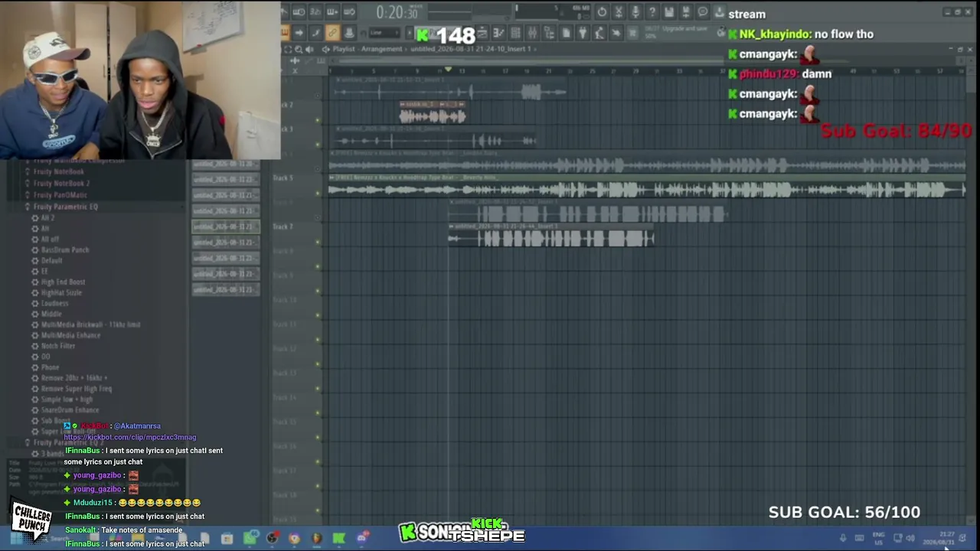This screenshot has height=551, width=980.
Task: Toggle the wait for input recording icon
Action: click(x=299, y=12)
